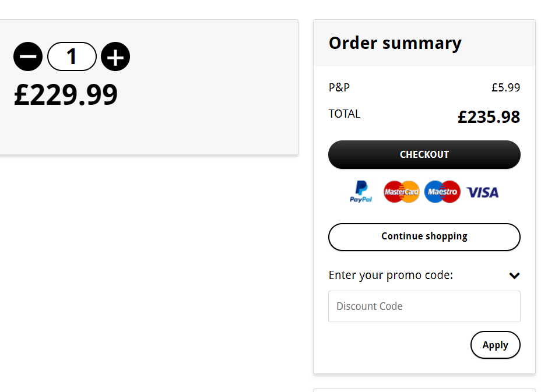Select the PayPal payment icon

pos(361,192)
